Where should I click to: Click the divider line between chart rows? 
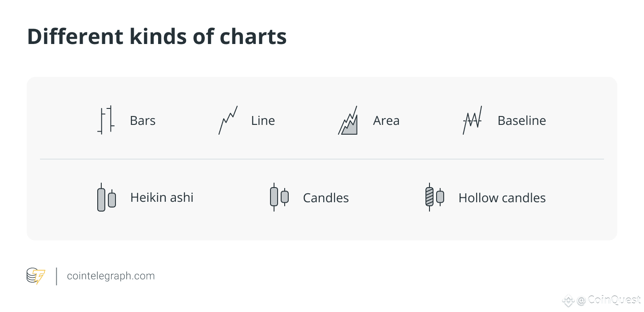pos(322,159)
